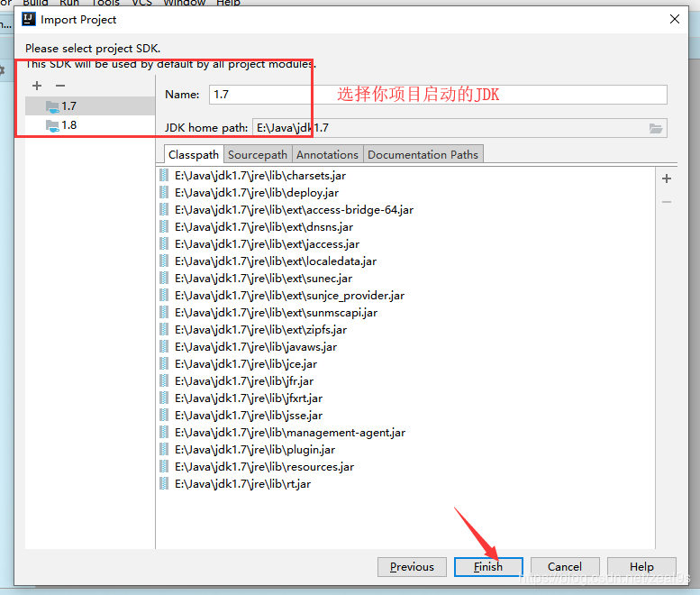The height and width of the screenshot is (595, 700).
Task: Select the plugin.jar classpath entry
Action: 405,449
